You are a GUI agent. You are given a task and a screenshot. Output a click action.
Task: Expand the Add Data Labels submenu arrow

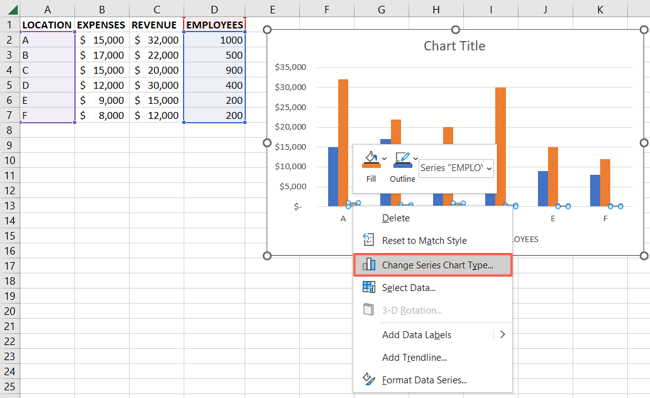[x=502, y=334]
